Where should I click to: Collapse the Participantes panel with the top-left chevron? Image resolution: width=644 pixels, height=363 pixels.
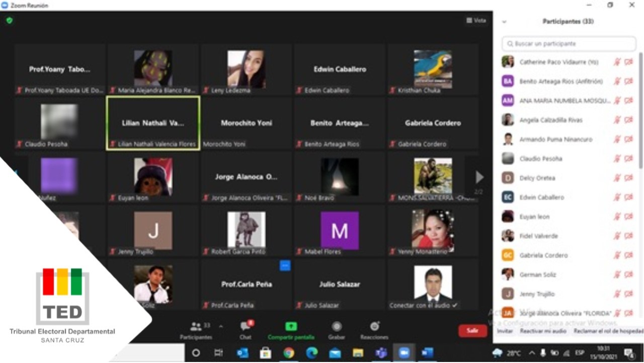(x=504, y=22)
